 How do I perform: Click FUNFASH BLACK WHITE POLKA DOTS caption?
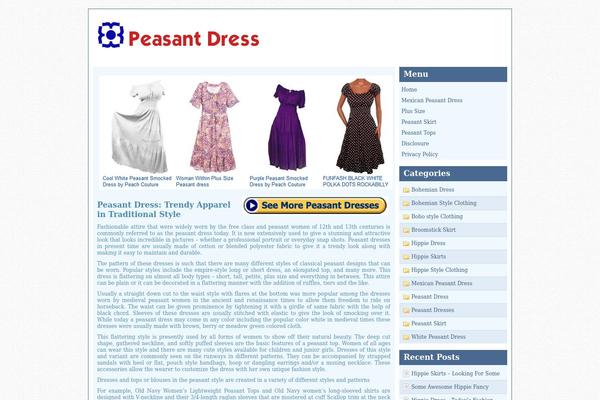click(x=355, y=181)
